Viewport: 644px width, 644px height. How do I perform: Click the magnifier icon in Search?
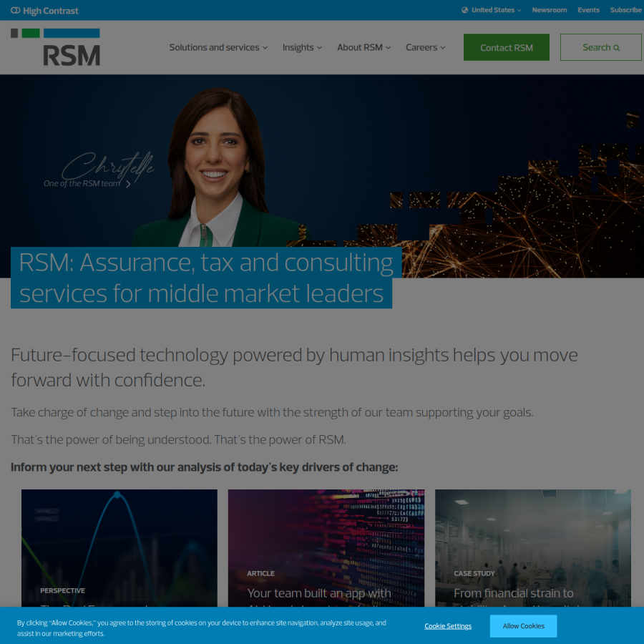click(x=616, y=48)
